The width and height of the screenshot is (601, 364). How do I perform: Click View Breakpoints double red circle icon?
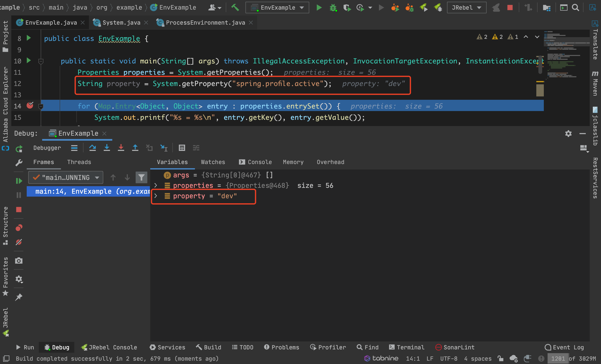tap(19, 228)
